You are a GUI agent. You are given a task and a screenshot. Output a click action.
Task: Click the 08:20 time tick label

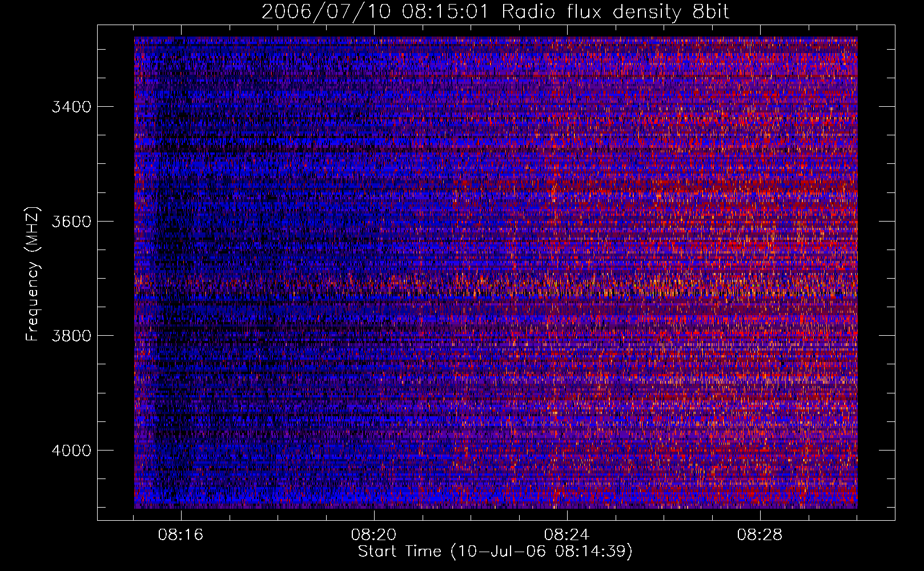[x=374, y=535]
